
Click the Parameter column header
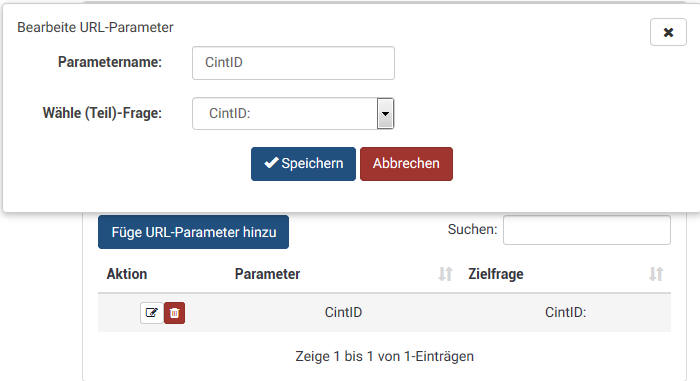[x=267, y=274]
